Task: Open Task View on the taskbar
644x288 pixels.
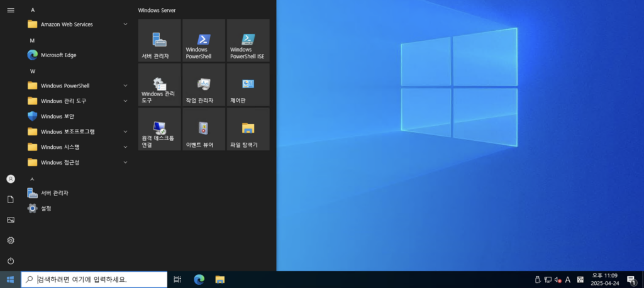Action: pos(177,280)
